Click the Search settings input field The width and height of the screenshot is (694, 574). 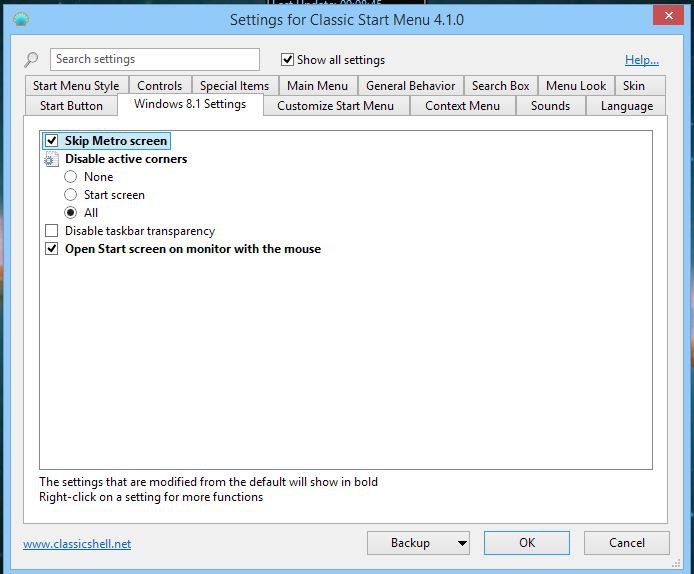(x=154, y=60)
